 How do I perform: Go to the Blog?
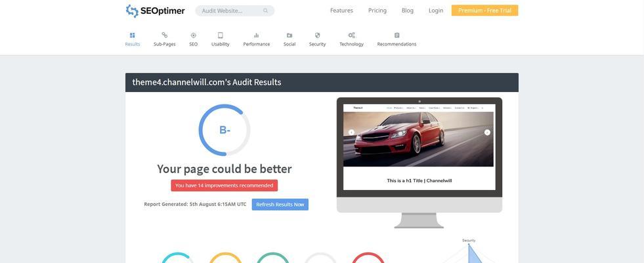[408, 11]
